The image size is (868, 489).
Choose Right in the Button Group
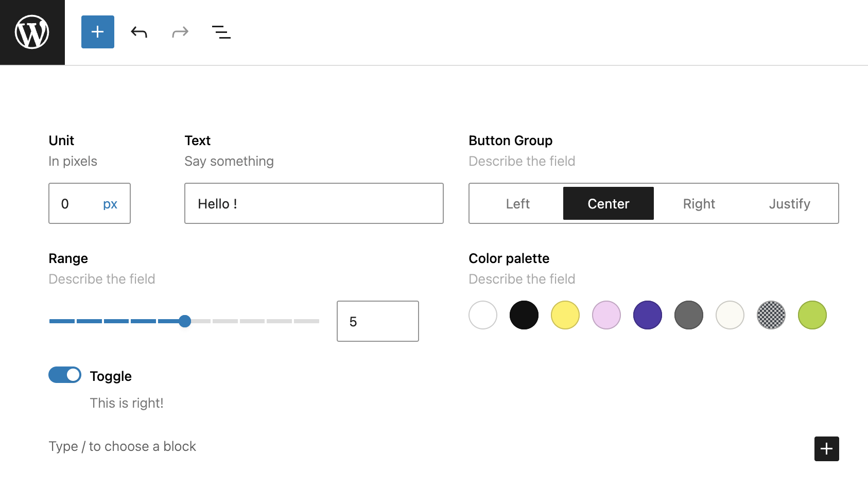tap(699, 204)
